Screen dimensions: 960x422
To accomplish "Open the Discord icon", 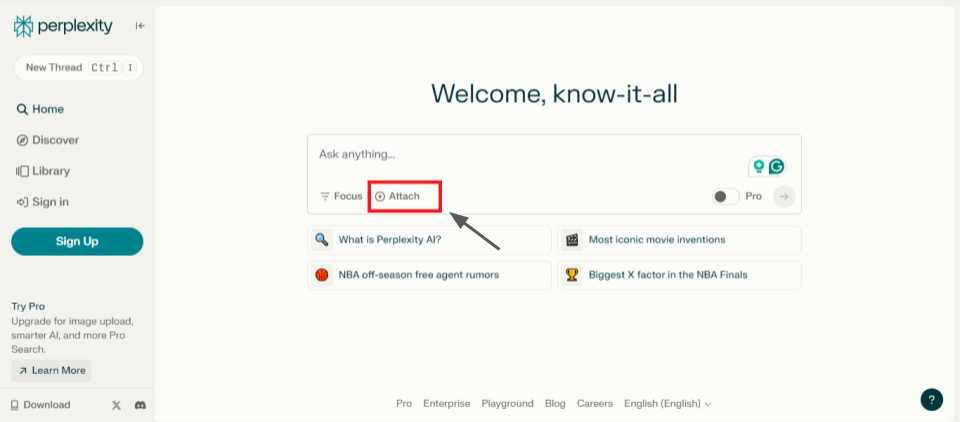I will point(140,405).
